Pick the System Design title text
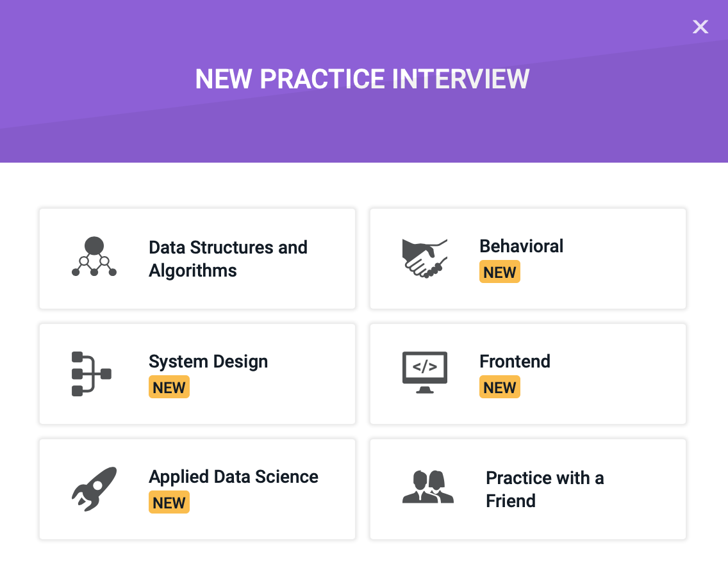 [208, 362]
